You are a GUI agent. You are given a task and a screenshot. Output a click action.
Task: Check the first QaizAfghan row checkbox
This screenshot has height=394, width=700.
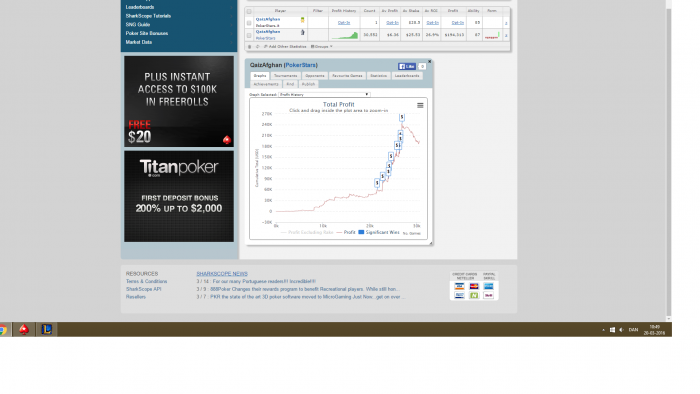249,23
